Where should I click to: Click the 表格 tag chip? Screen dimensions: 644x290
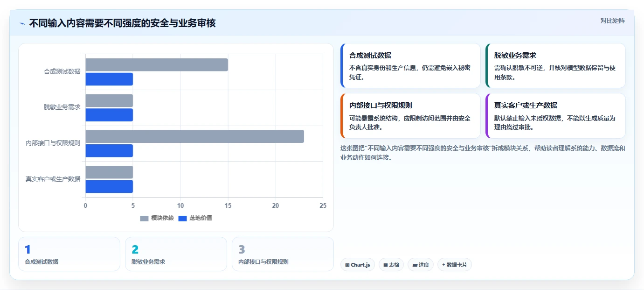click(x=391, y=265)
